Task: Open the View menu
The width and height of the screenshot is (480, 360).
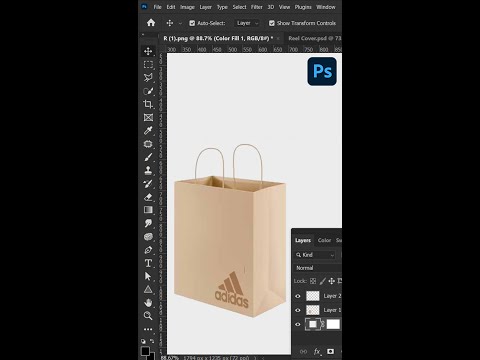Action: [284, 7]
